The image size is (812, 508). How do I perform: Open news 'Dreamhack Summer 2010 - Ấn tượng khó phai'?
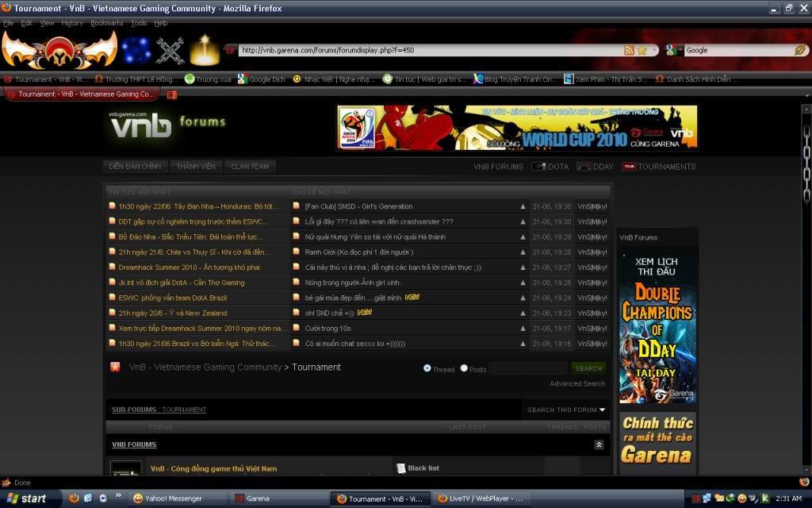click(x=189, y=267)
